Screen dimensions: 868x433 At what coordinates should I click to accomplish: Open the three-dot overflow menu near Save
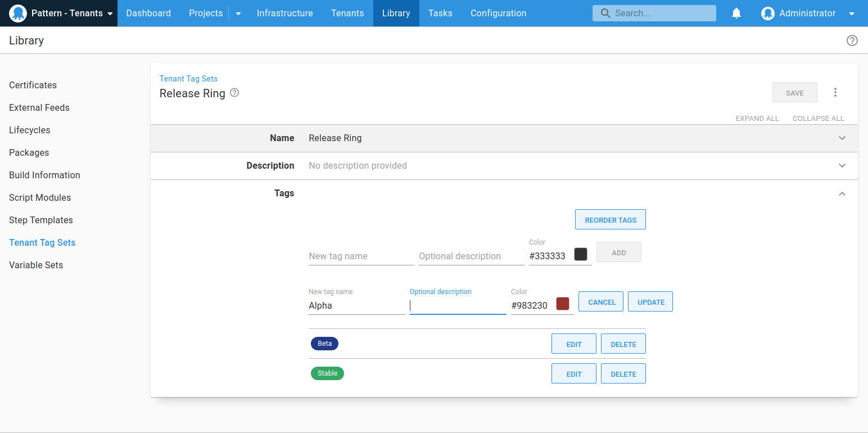pos(835,93)
